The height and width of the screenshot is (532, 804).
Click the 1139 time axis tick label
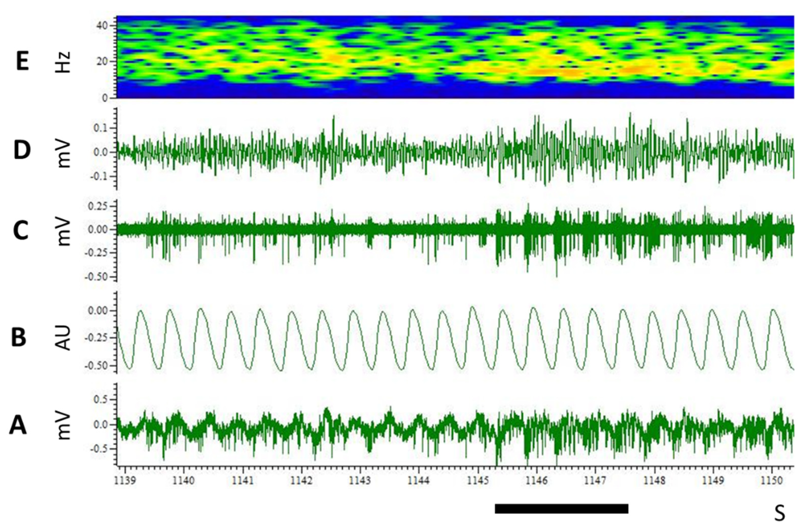[125, 481]
